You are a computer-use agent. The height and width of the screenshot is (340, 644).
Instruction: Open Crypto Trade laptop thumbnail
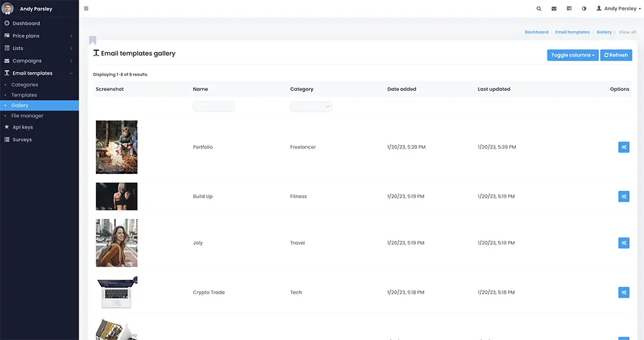(117, 292)
